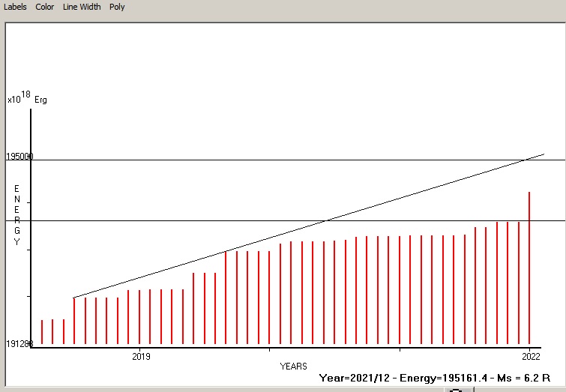
Task: Open the Line Width menu
Action: point(82,7)
